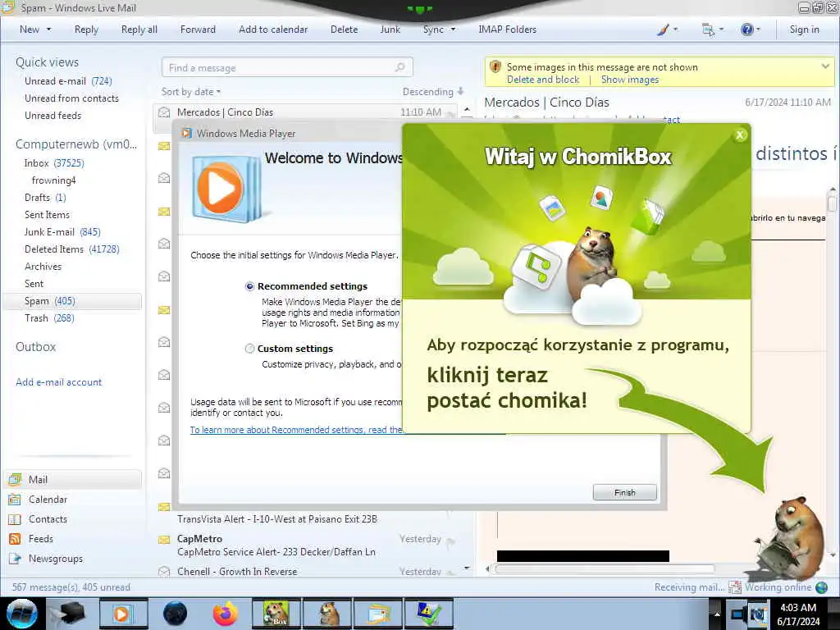
Task: Click Delete in the toolbar
Action: click(344, 30)
